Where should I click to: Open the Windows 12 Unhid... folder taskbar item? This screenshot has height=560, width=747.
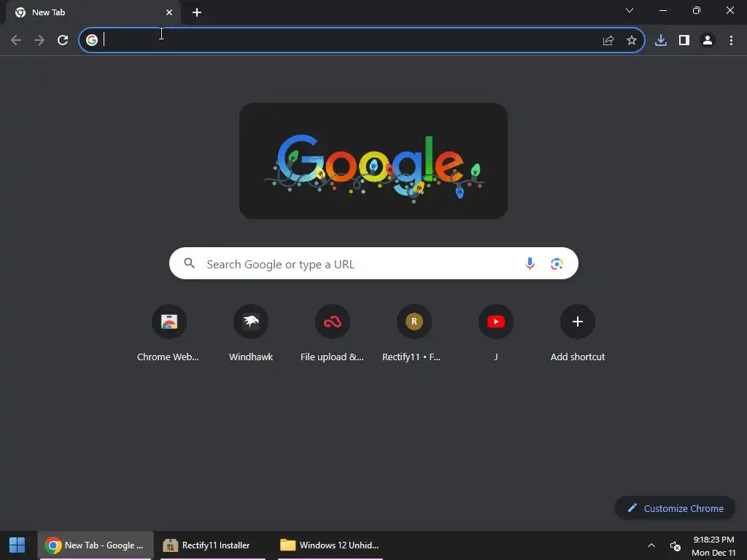[330, 545]
